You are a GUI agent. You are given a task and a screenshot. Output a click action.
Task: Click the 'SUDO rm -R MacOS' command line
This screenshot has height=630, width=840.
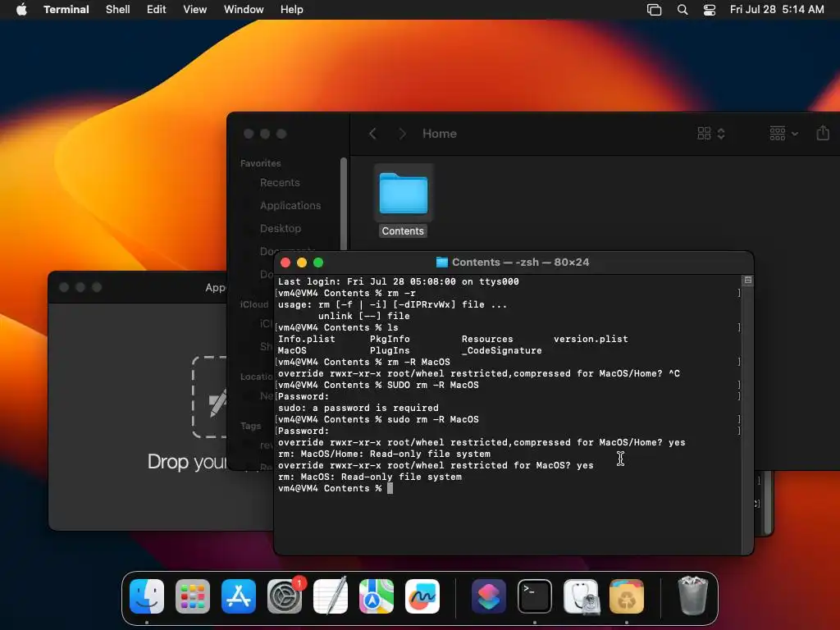[378, 386]
